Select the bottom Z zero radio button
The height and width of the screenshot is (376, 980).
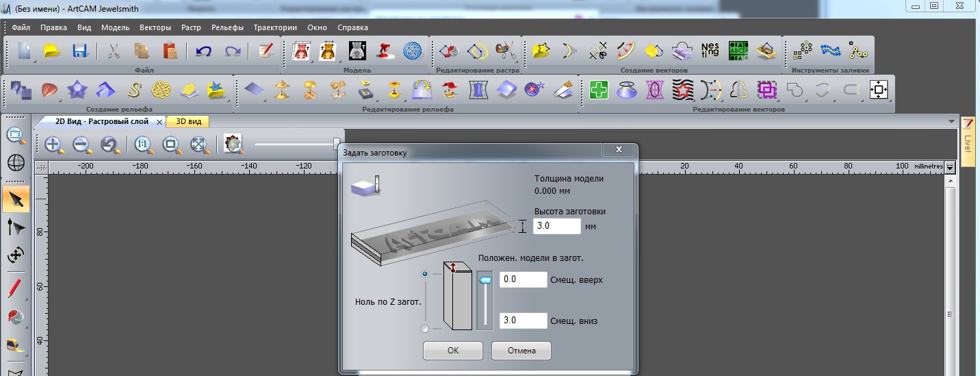tap(426, 329)
